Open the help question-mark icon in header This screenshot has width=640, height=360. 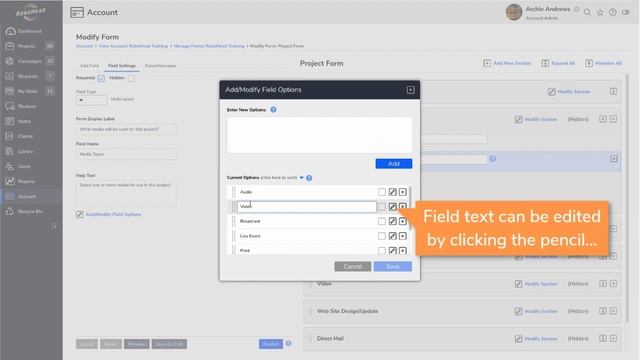tap(613, 13)
